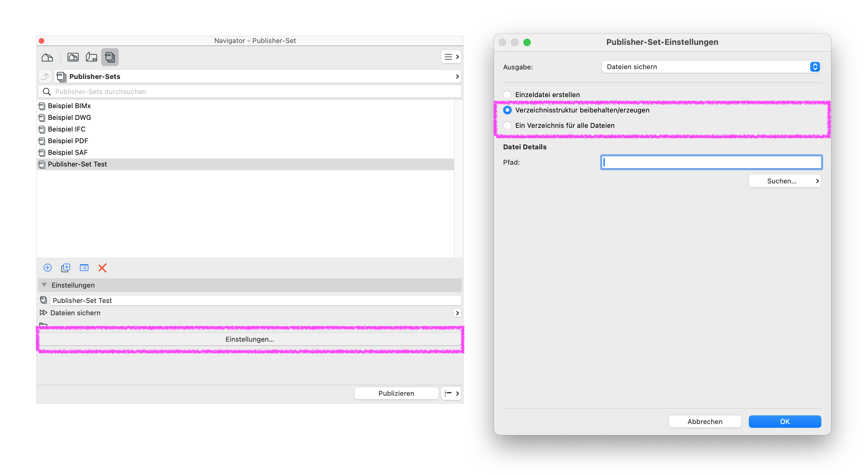Switch to the Layout Book icon
This screenshot has height=475, width=868.
(x=91, y=57)
